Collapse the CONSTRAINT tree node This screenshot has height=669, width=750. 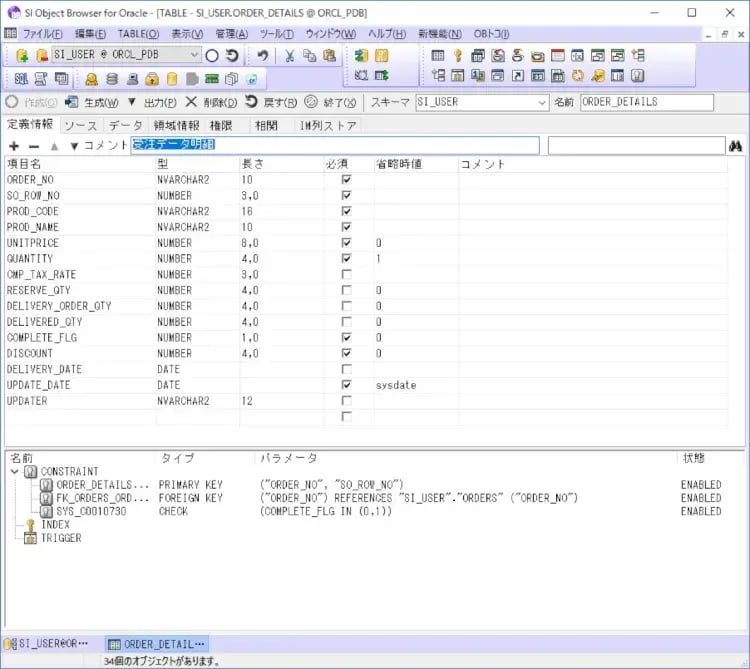click(14, 471)
